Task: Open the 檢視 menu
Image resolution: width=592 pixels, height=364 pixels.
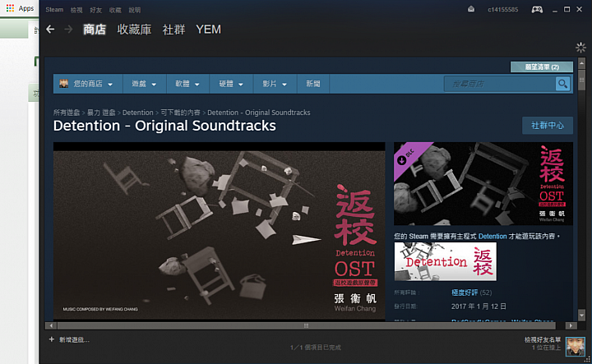Action: click(x=76, y=10)
